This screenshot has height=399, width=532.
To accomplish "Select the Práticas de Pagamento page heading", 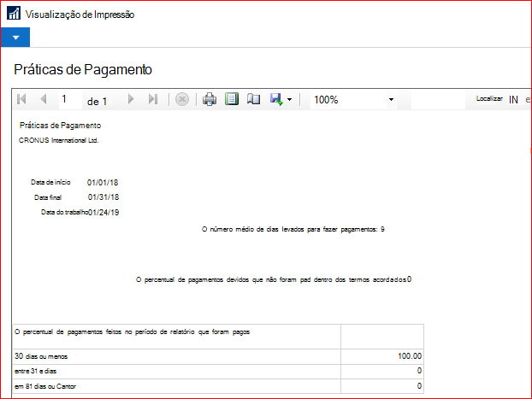I will pyautogui.click(x=83, y=69).
